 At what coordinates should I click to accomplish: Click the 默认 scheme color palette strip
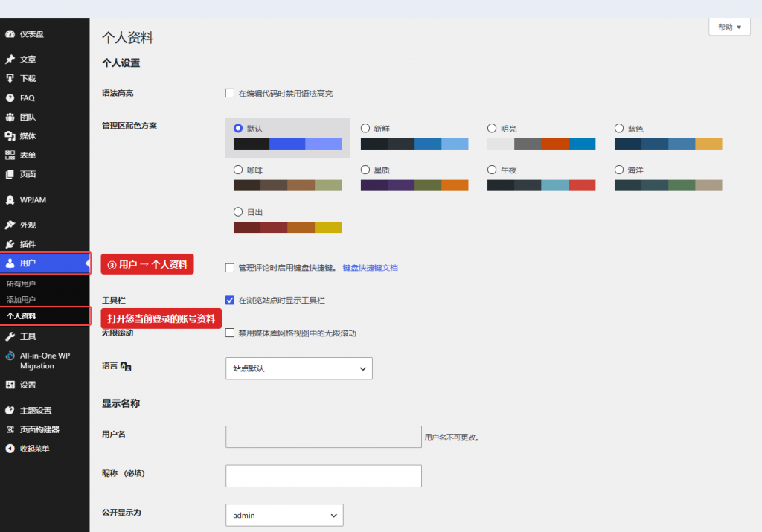point(288,144)
